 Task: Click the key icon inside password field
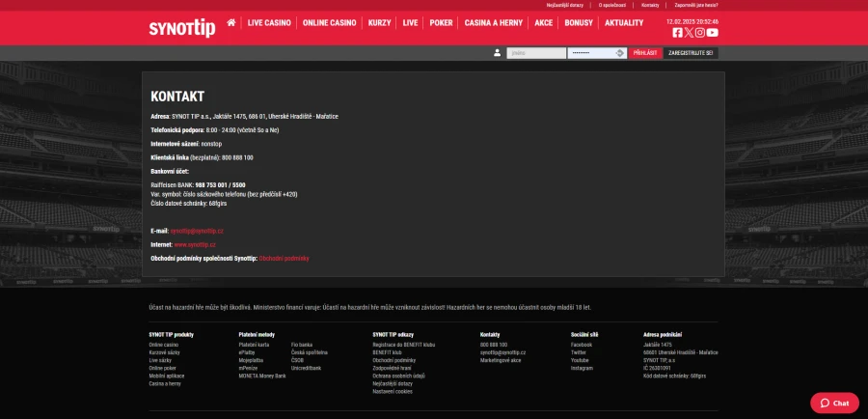click(x=619, y=53)
